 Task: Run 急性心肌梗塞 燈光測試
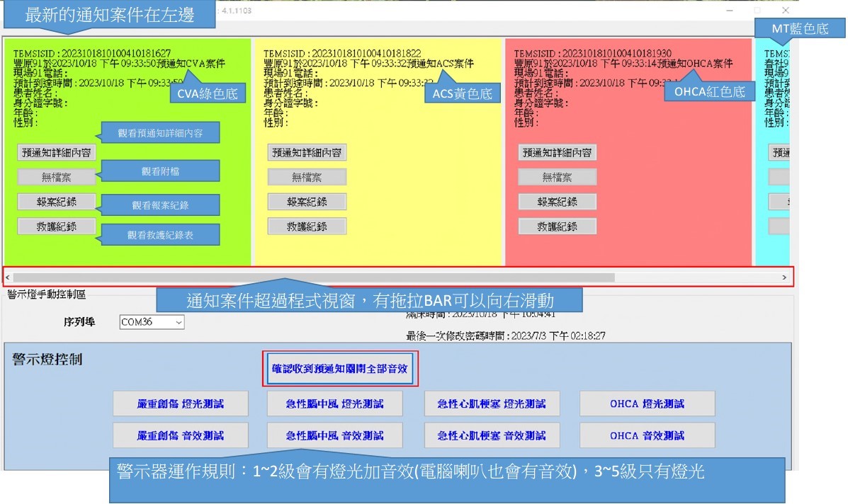click(x=492, y=403)
